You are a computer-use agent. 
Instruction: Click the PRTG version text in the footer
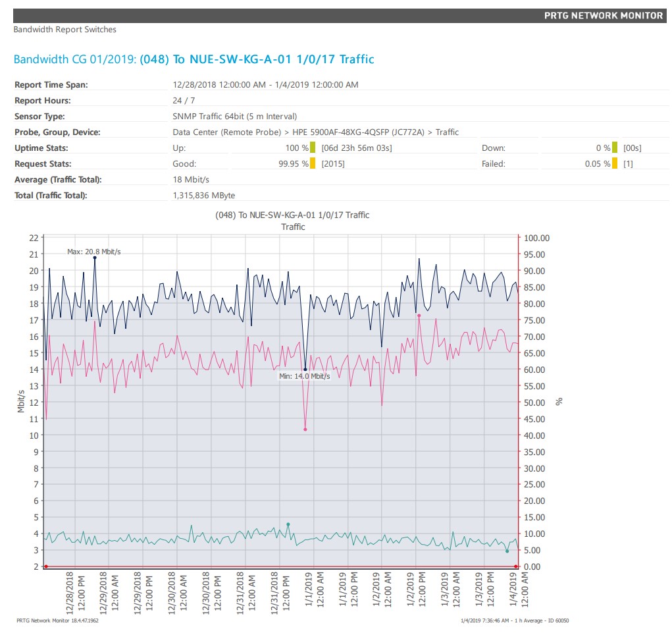(x=57, y=620)
